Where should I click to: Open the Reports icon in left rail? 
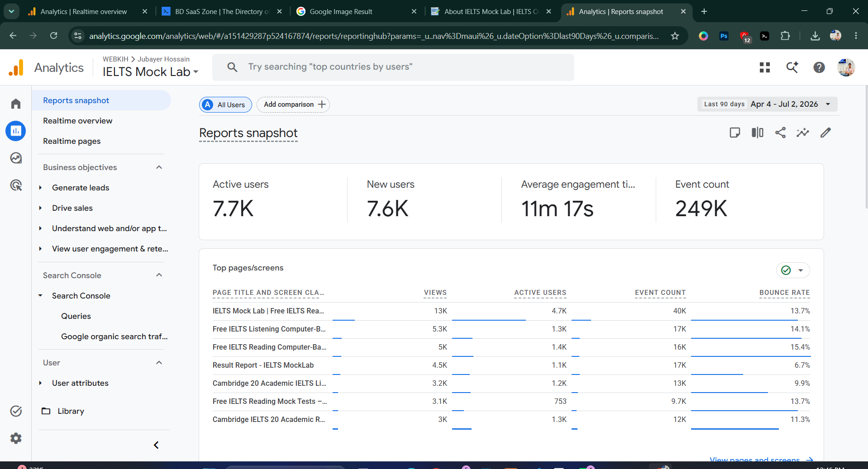[16, 131]
